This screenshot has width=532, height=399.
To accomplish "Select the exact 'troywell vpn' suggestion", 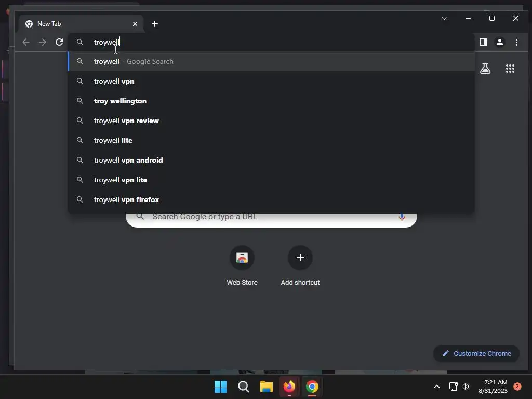I will 271,82.
